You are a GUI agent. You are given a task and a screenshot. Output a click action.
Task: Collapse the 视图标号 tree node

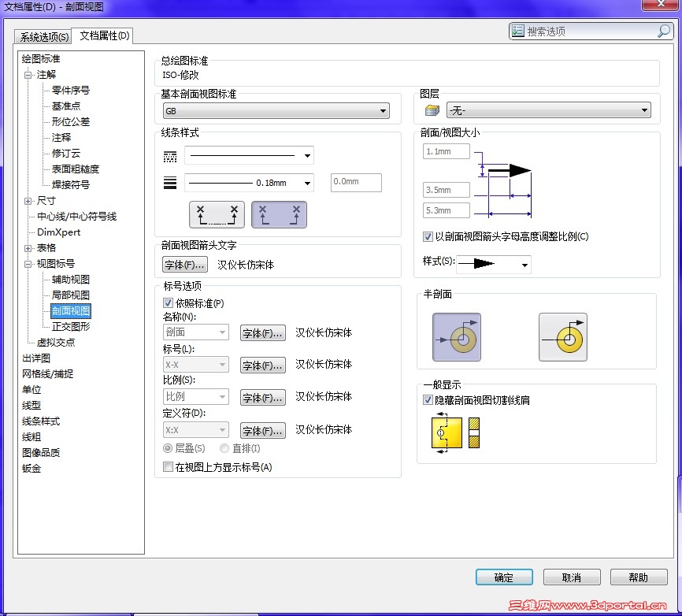(x=28, y=264)
